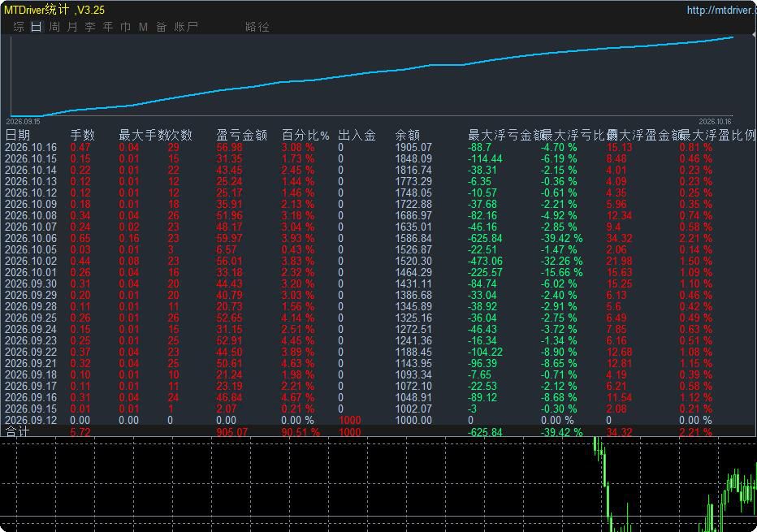Select the 路径 path tab
The width and height of the screenshot is (757, 532).
pyautogui.click(x=257, y=27)
